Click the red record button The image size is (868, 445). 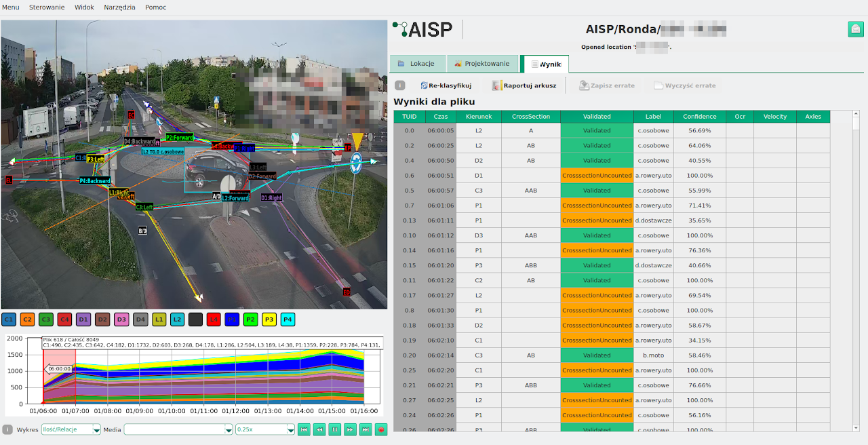[x=381, y=429]
